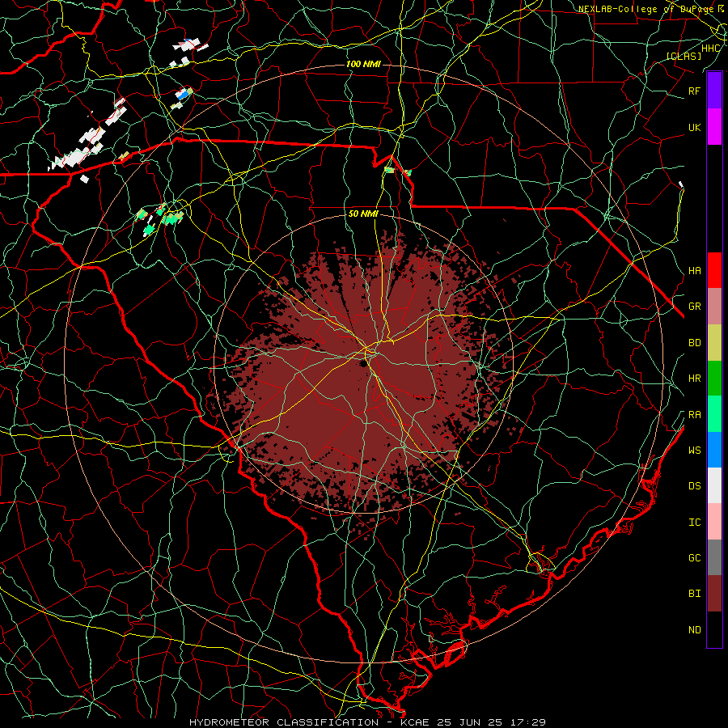Click the black radar site dot at center
This screenshot has width=728, height=728.
(x=362, y=363)
